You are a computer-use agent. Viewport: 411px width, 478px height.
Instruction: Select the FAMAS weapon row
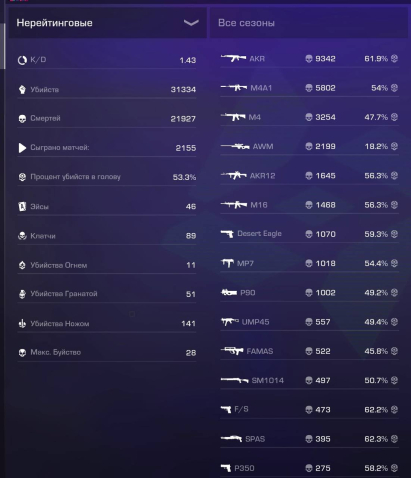[309, 351]
